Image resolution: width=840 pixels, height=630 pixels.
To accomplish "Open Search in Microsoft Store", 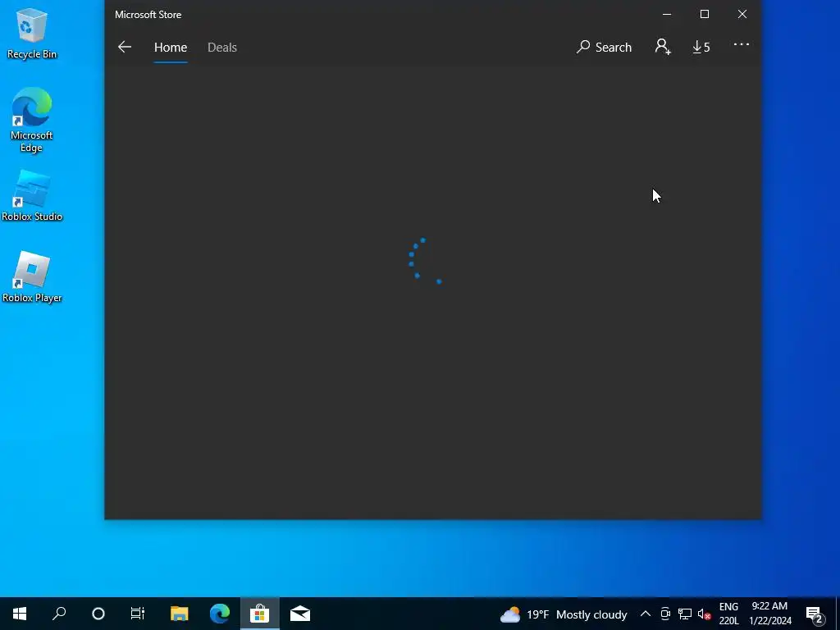I will point(604,47).
